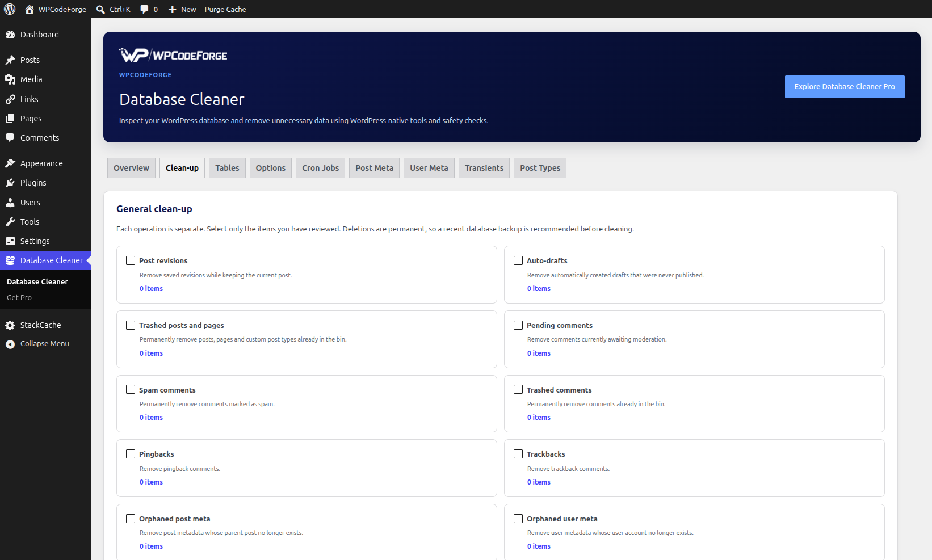Toggle the Spam comments checkbox

pos(131,389)
